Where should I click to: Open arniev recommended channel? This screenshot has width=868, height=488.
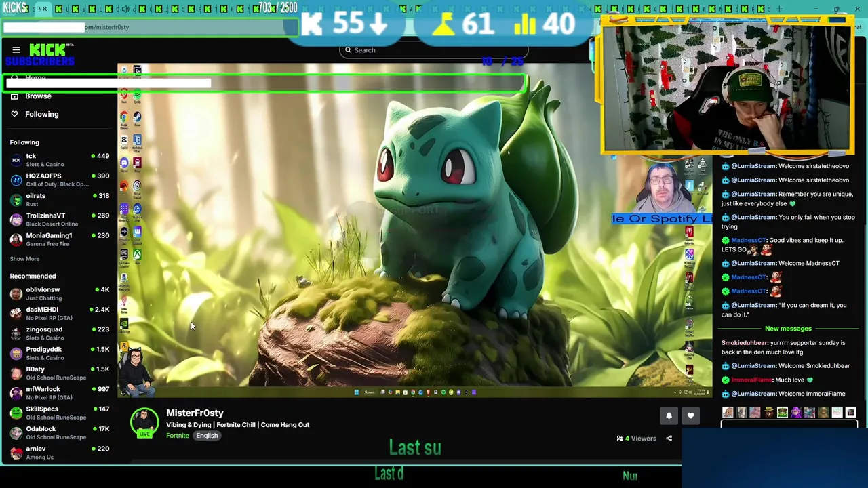(x=59, y=453)
